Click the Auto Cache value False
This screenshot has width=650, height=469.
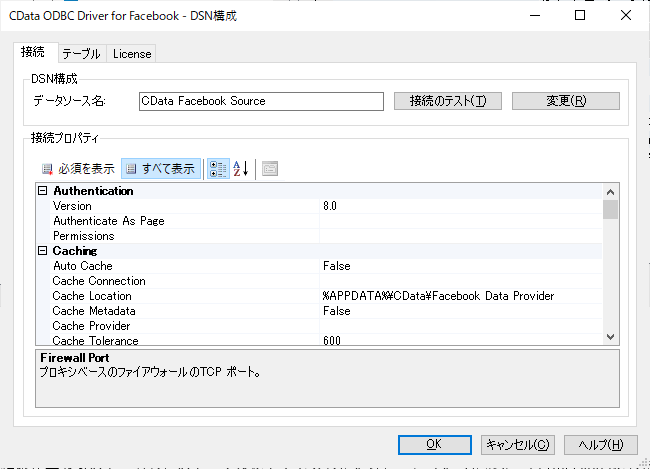pos(337,266)
